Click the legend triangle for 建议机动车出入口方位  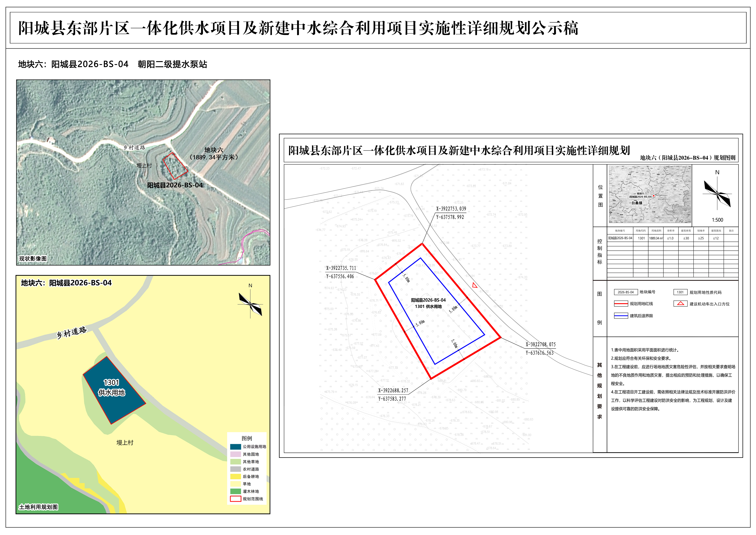pyautogui.click(x=681, y=304)
